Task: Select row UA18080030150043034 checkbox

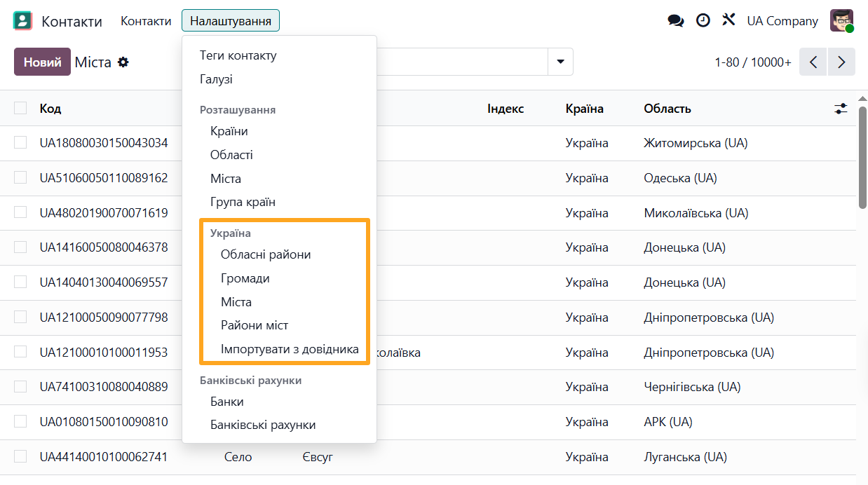Action: (x=20, y=142)
